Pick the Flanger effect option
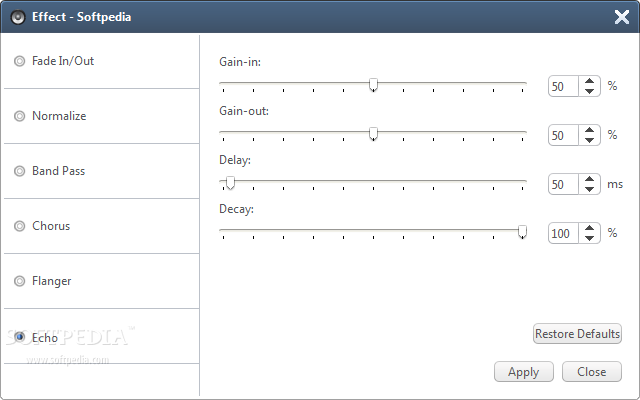Viewport: 640px width, 400px height. [19, 281]
